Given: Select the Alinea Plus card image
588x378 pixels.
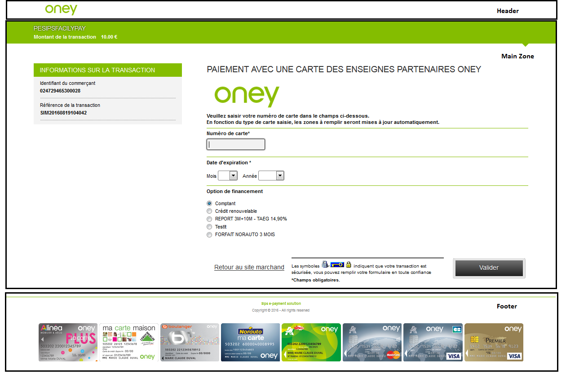Looking at the screenshot, I should 68,342.
